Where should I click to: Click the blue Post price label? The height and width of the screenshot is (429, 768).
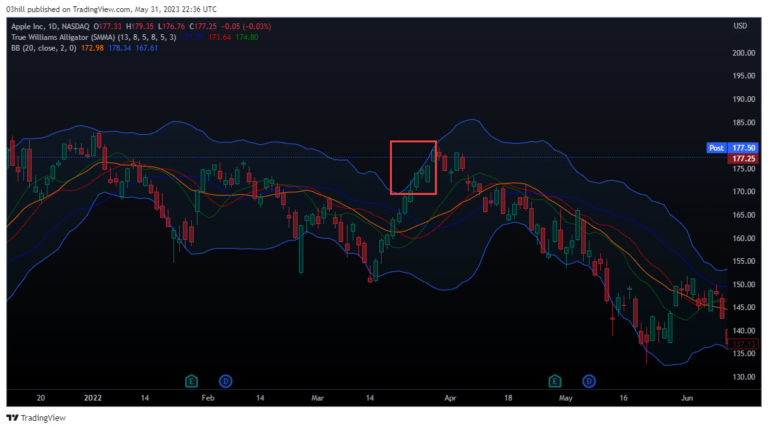716,148
